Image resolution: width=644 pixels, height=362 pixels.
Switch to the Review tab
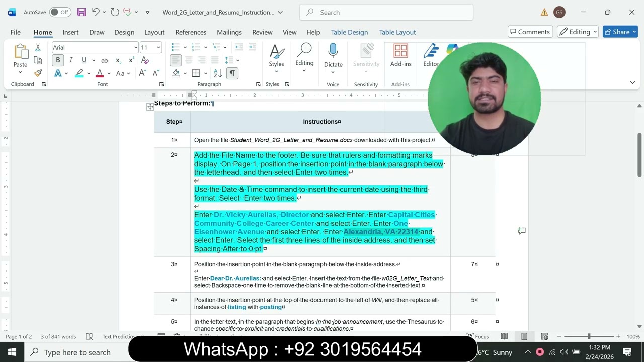(x=262, y=32)
